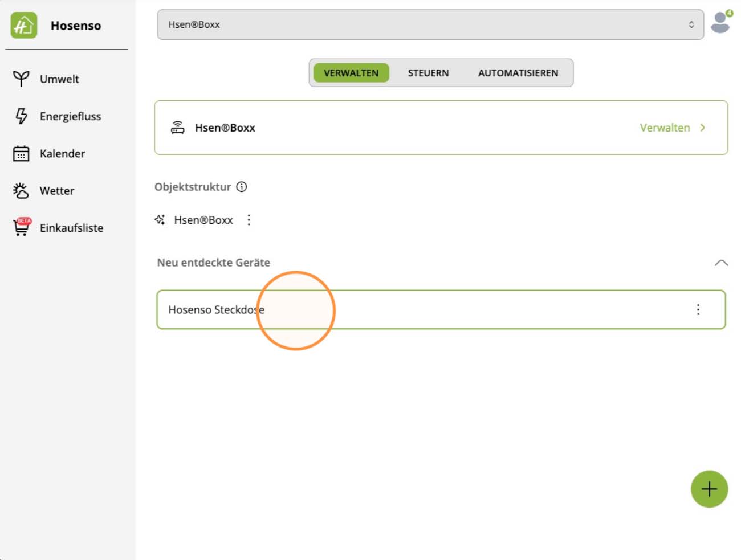Screen dimensions: 741x560
Task: Open the Wetter sidebar label
Action: click(57, 191)
